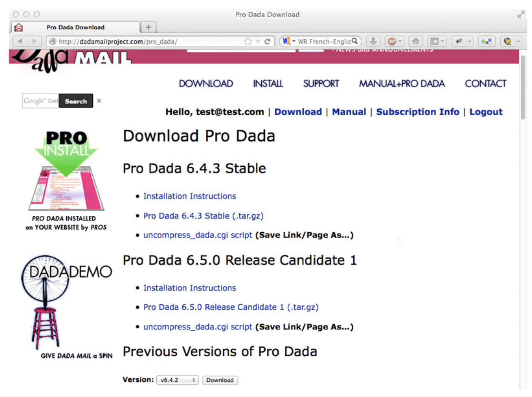Open the downloads arrow icon in toolbar
Viewport: 532px width, 397px height.
click(373, 41)
